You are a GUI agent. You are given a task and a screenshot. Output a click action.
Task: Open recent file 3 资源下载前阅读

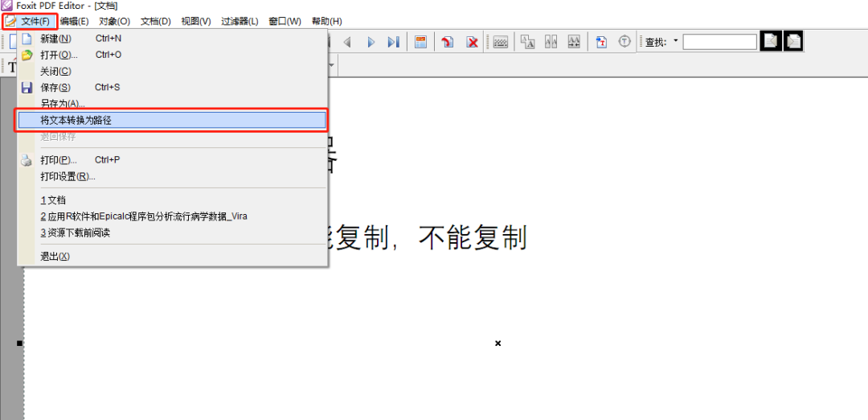[x=75, y=233]
